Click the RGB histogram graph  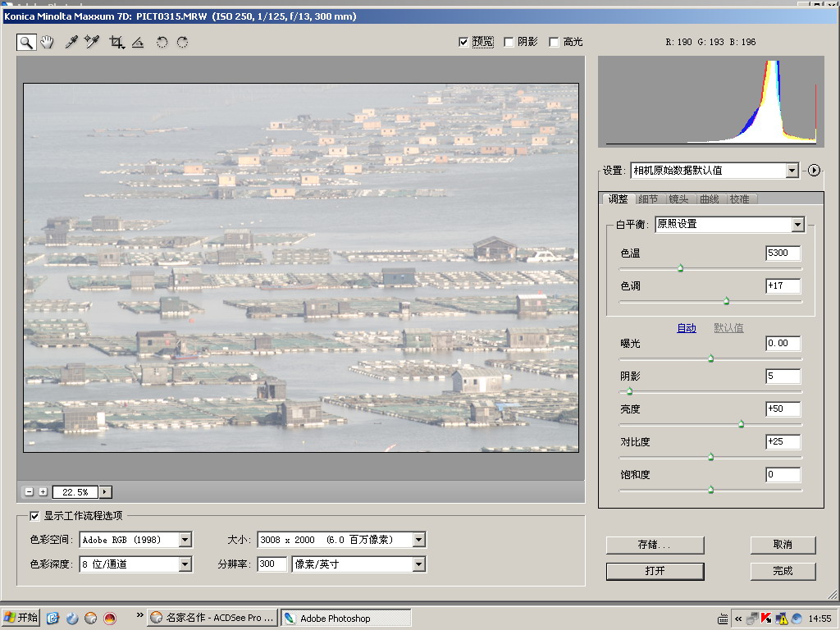[711, 101]
